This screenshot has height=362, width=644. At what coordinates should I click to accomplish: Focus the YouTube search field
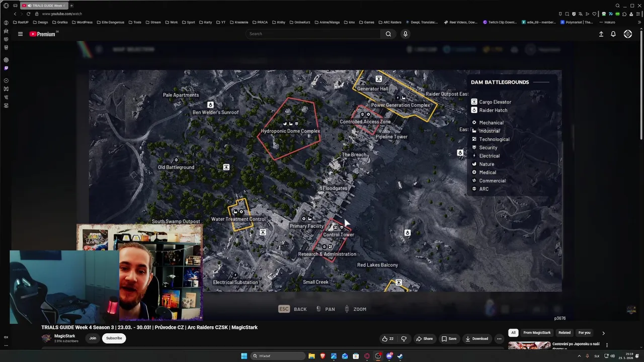(x=313, y=34)
